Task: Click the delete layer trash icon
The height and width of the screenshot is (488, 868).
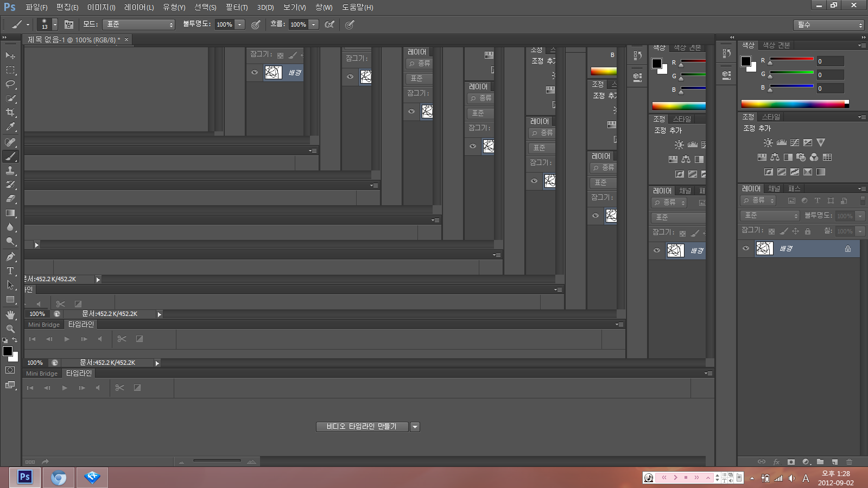Action: (850, 462)
